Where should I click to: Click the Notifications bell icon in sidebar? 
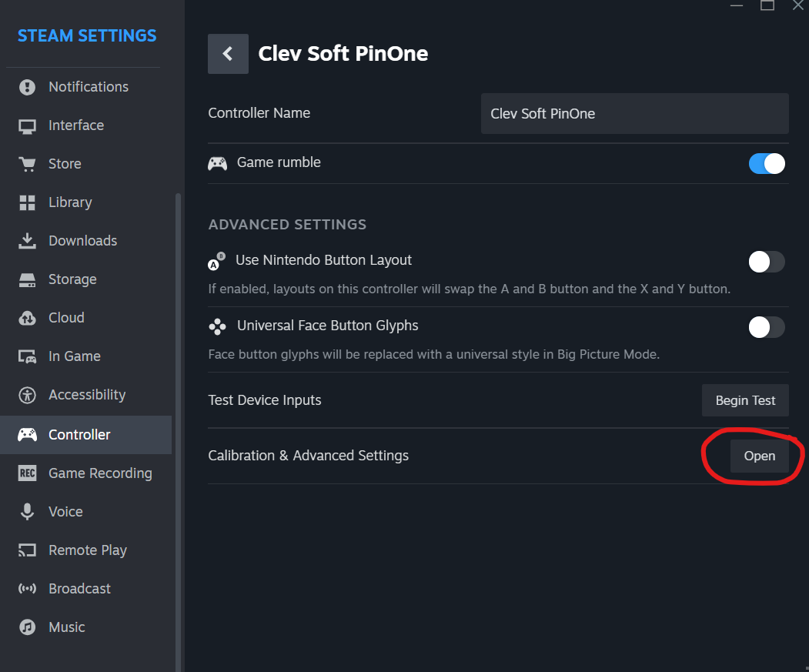pos(28,87)
